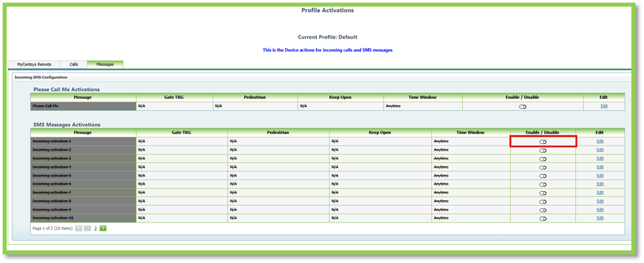Click the Incoming activation 6 message cell

click(x=83, y=184)
